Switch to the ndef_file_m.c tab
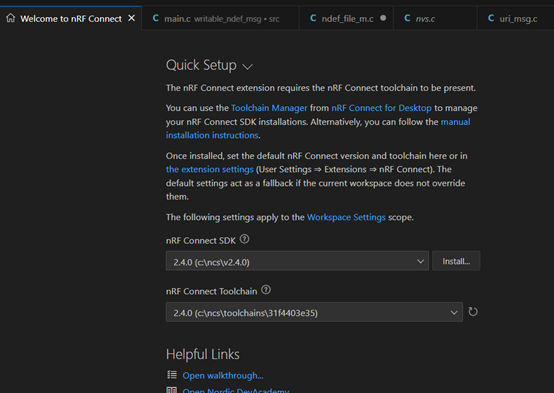The image size is (554, 393). 347,18
